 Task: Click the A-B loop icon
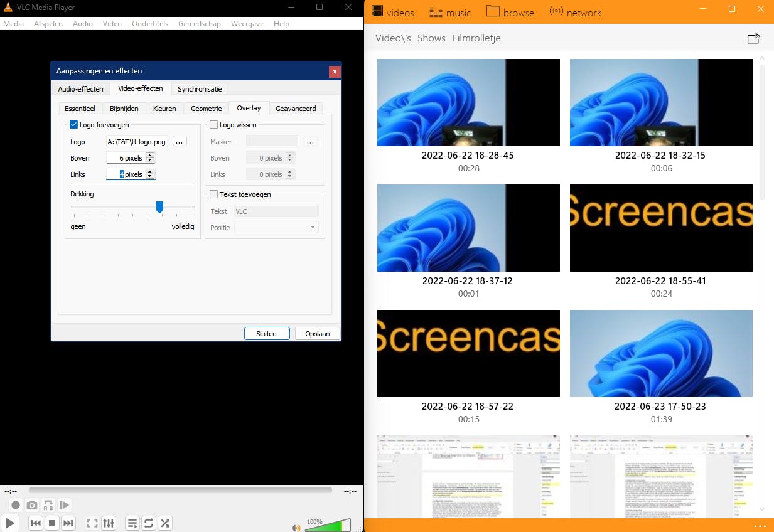point(48,505)
